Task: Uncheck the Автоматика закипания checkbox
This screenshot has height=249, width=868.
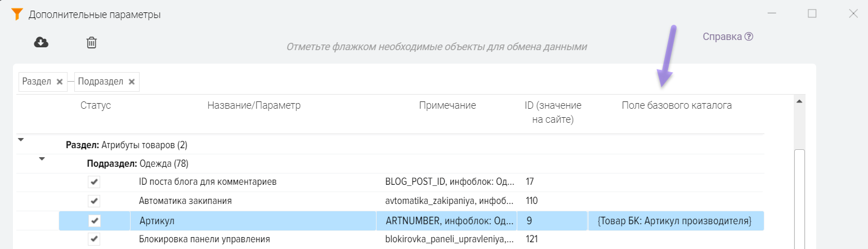Action: pos(94,201)
